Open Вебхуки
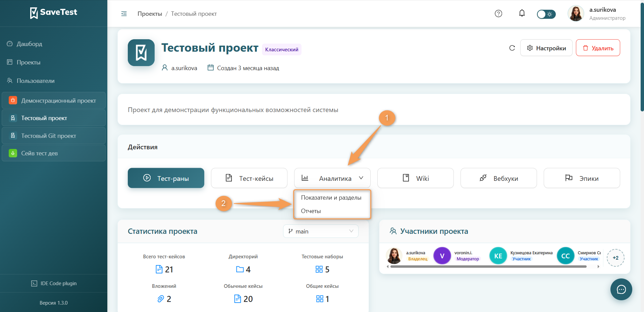Image resolution: width=644 pixels, height=312 pixels. [499, 178]
